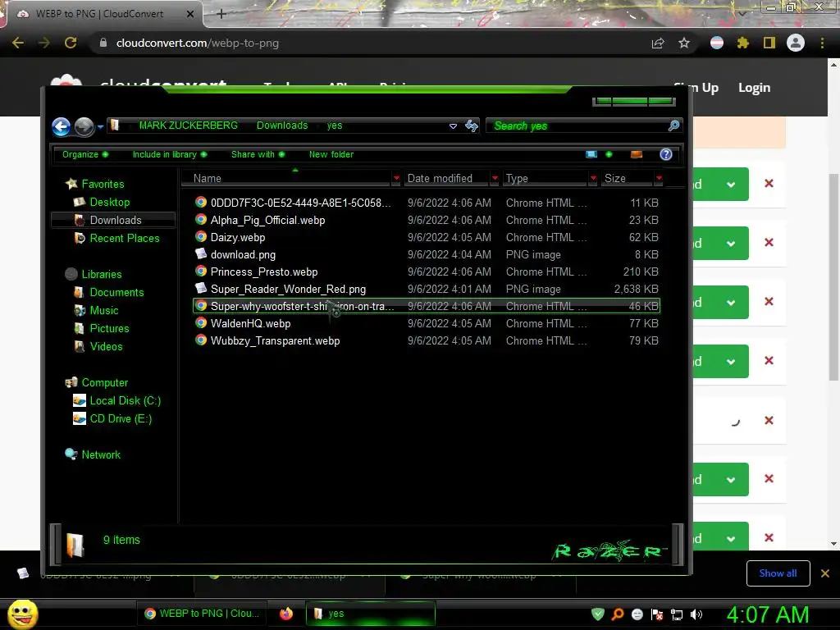Bookmark this page with star icon
The height and width of the screenshot is (630, 840).
(684, 43)
